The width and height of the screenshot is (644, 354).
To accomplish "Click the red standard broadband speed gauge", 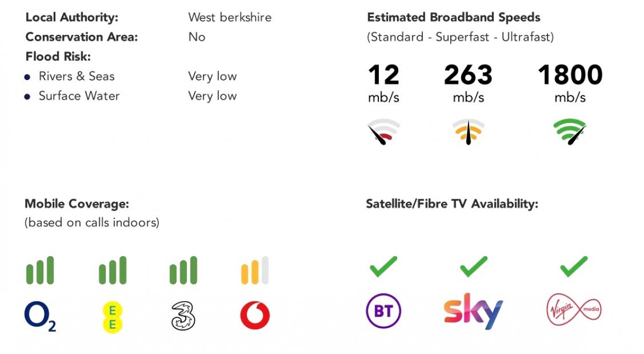I will (x=384, y=132).
